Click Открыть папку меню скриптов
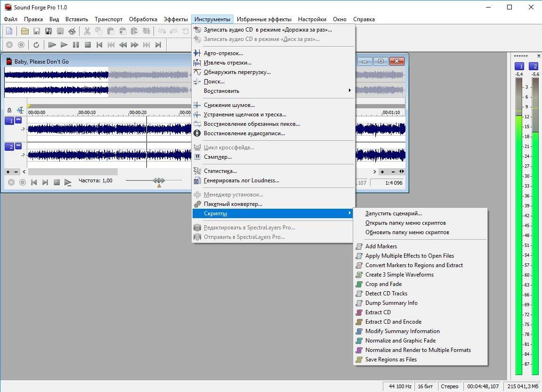This screenshot has height=392, width=542. (x=421, y=223)
